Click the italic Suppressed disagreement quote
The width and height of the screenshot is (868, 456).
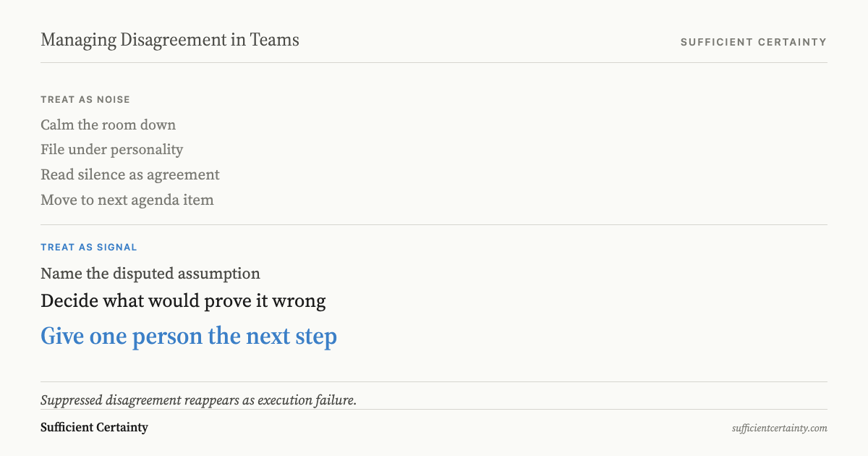(x=199, y=400)
